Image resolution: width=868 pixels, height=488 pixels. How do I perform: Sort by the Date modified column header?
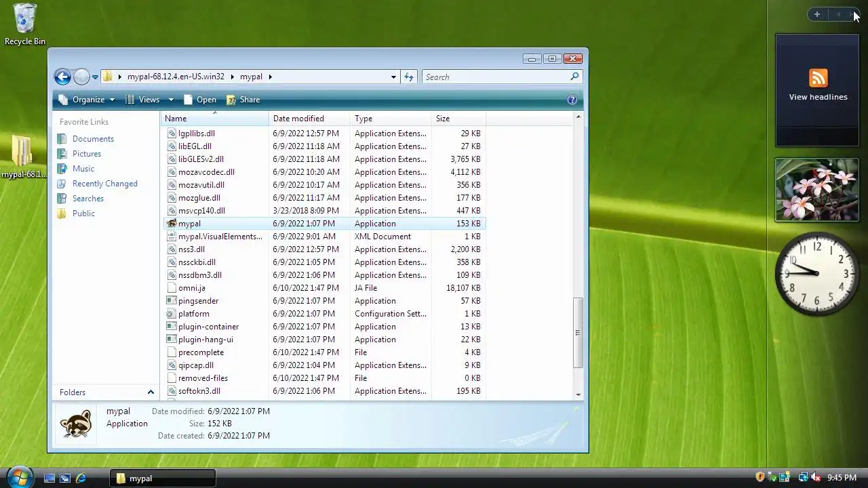[310, 119]
